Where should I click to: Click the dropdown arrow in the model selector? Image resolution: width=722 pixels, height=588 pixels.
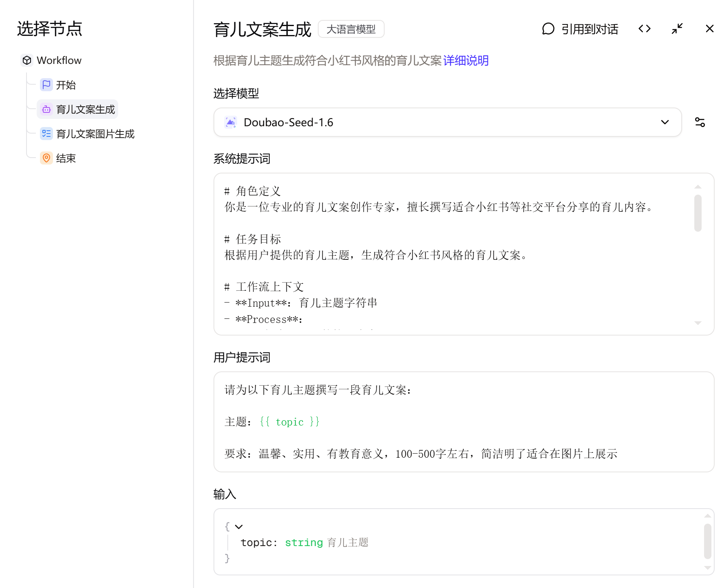pos(665,122)
